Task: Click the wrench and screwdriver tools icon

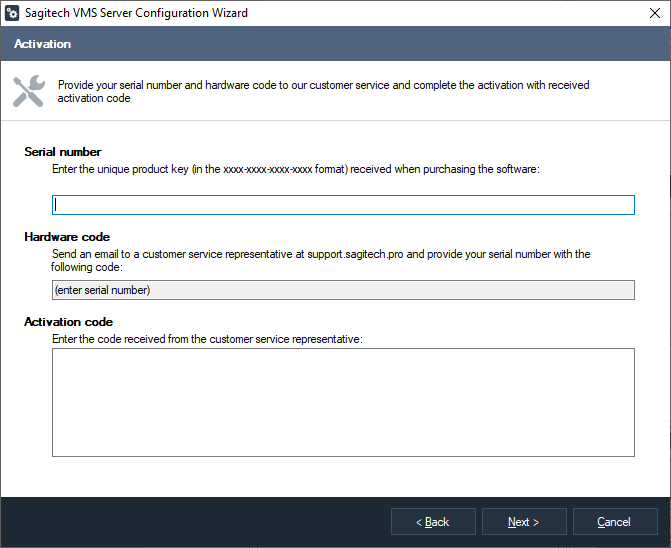Action: coord(28,91)
